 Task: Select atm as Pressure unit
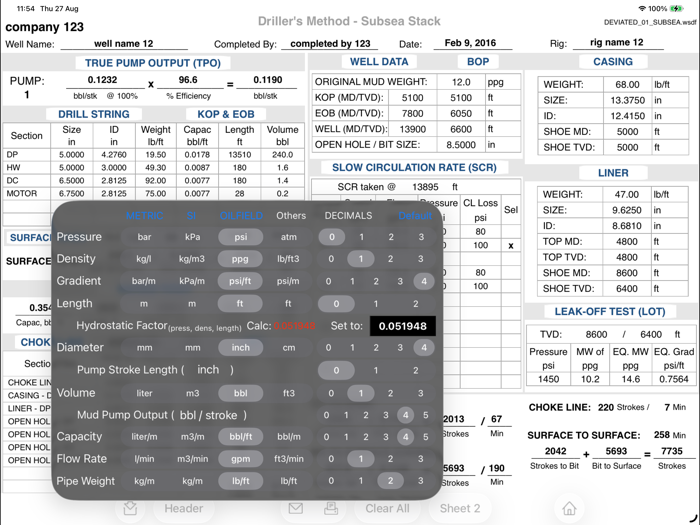289,237
